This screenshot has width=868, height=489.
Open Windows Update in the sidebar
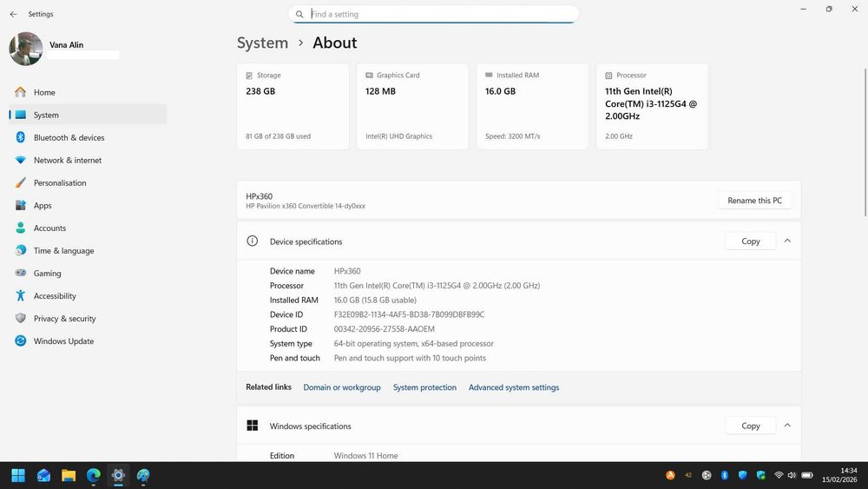[88, 341]
